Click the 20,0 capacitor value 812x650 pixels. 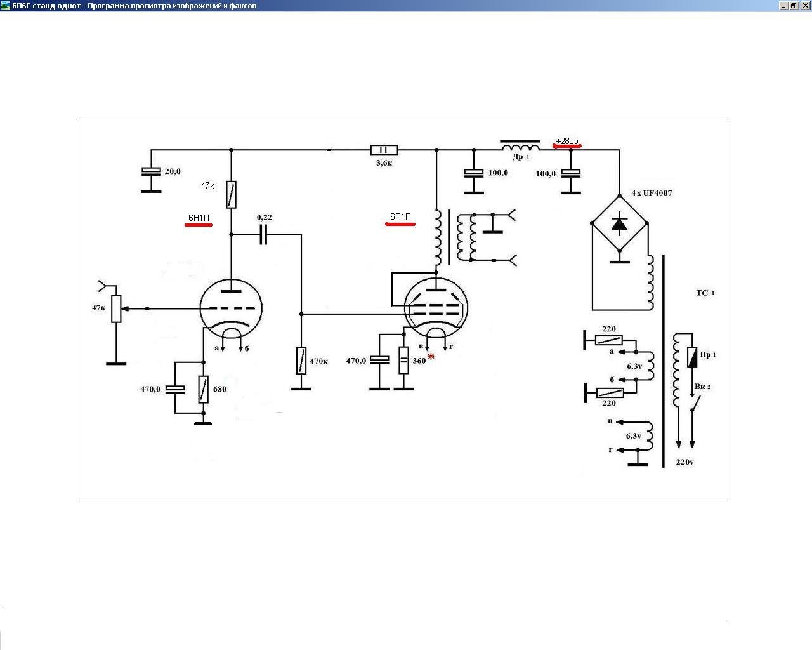173,171
